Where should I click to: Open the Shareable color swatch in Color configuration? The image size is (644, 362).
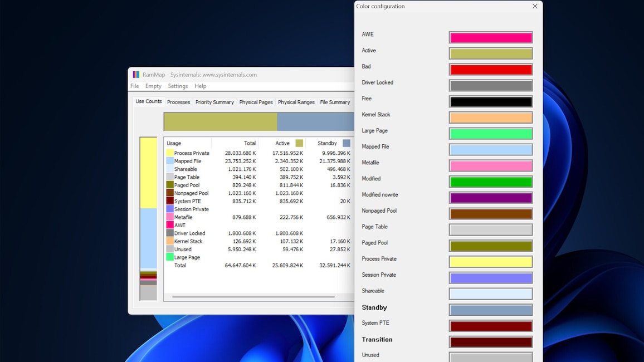(491, 294)
